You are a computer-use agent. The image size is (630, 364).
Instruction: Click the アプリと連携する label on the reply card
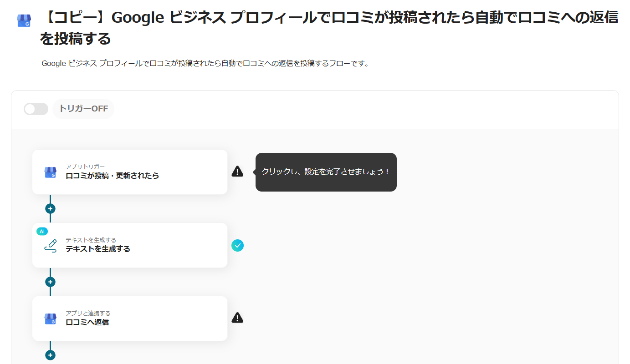88,313
